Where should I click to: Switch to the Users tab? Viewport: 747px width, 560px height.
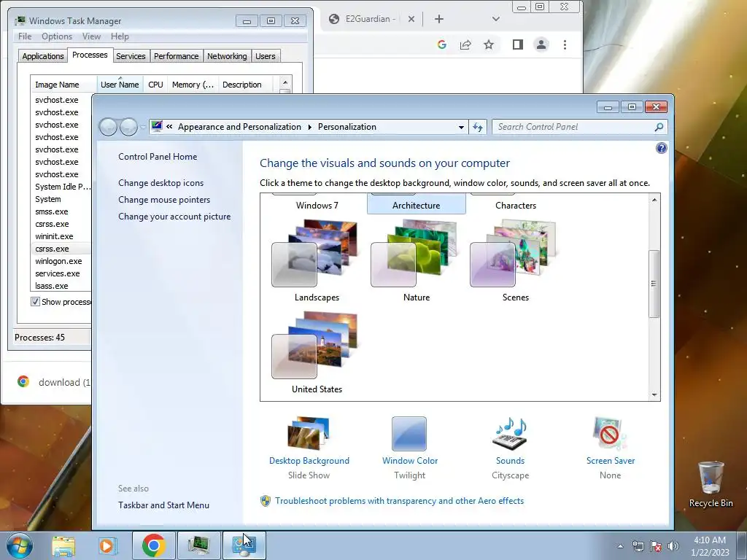point(266,56)
